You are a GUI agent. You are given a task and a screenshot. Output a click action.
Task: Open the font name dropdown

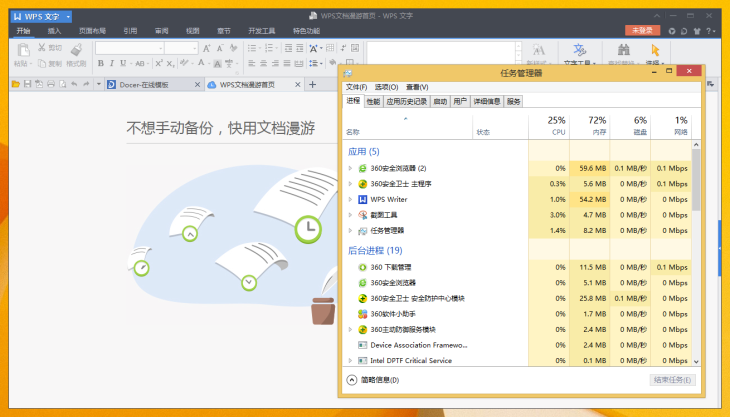pyautogui.click(x=161, y=48)
